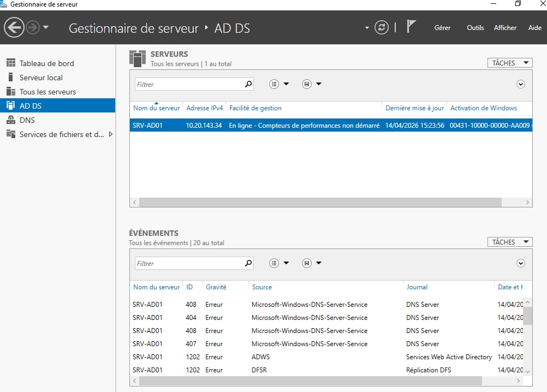Expand the Serveurs filter criteria chevron
This screenshot has height=392, width=547.
[520, 84]
